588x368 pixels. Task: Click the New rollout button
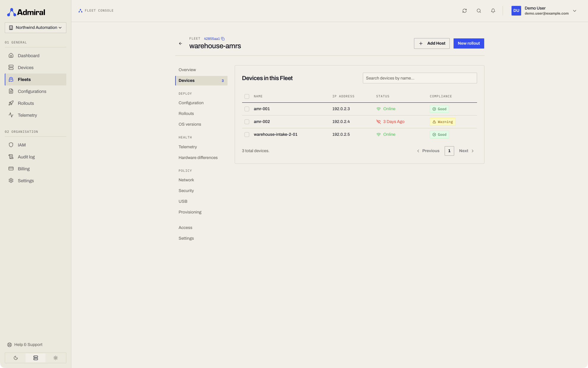point(469,43)
